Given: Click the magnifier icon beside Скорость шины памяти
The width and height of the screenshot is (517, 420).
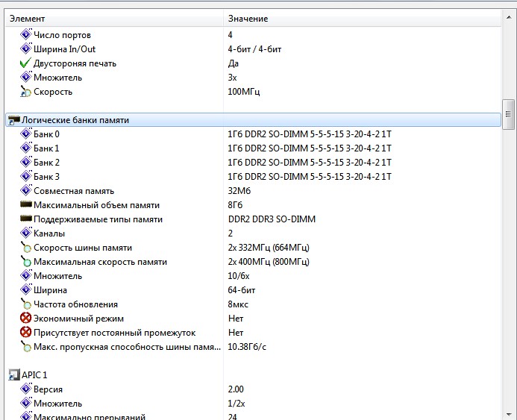Looking at the screenshot, I should pos(25,248).
